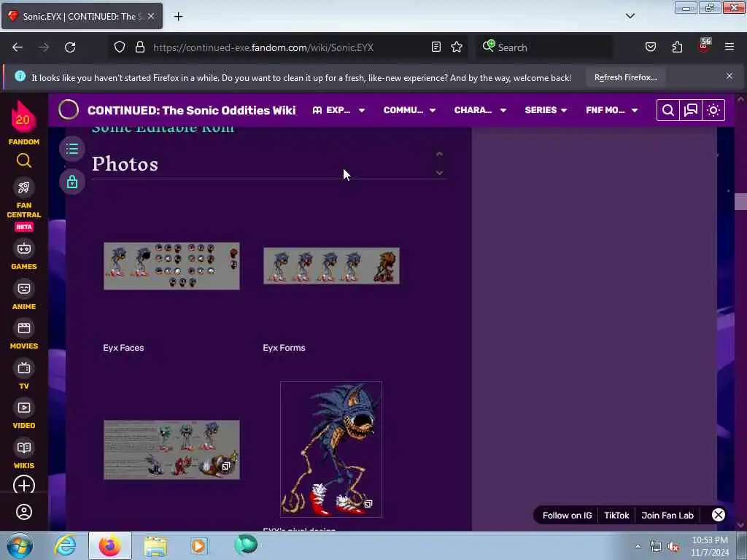
Task: Open Fan Central rocket icon
Action: coord(24,187)
